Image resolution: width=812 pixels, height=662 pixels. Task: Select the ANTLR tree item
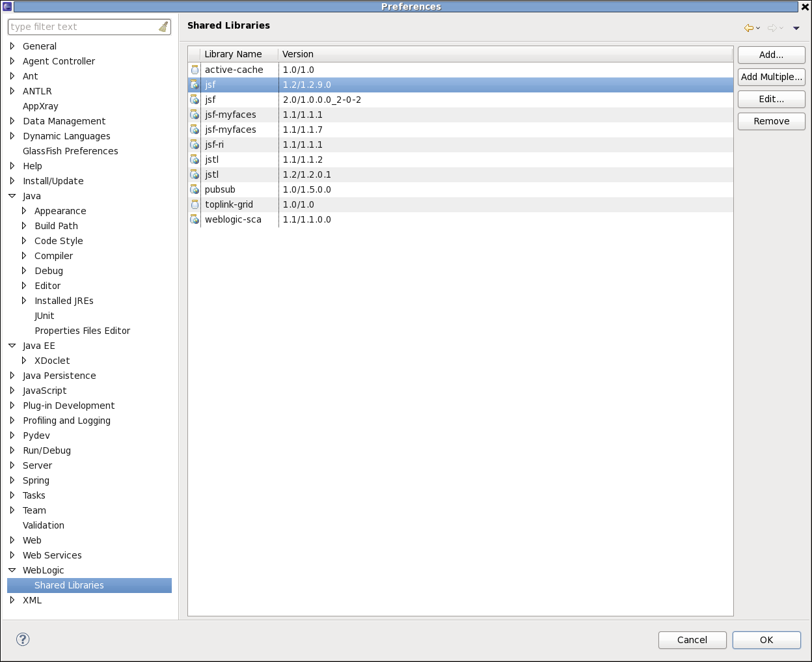(x=37, y=91)
